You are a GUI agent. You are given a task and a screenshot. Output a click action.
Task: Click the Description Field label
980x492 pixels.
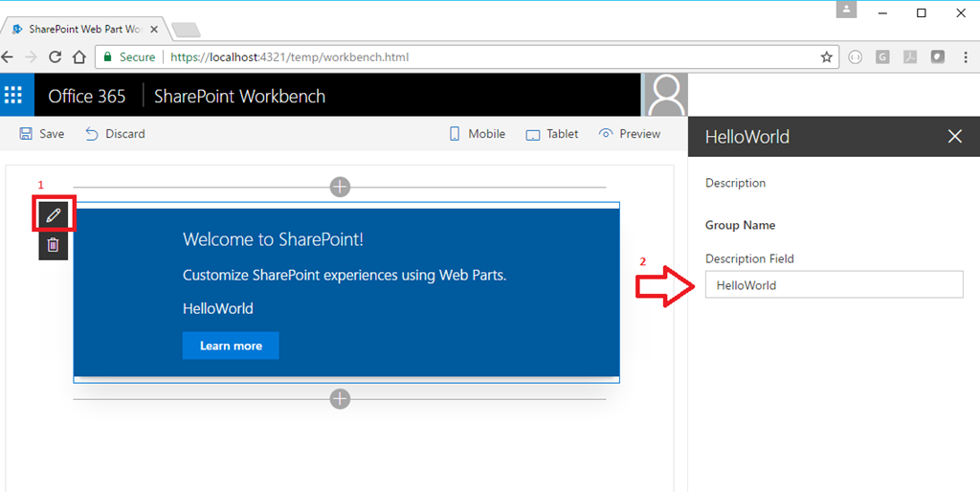(x=749, y=258)
